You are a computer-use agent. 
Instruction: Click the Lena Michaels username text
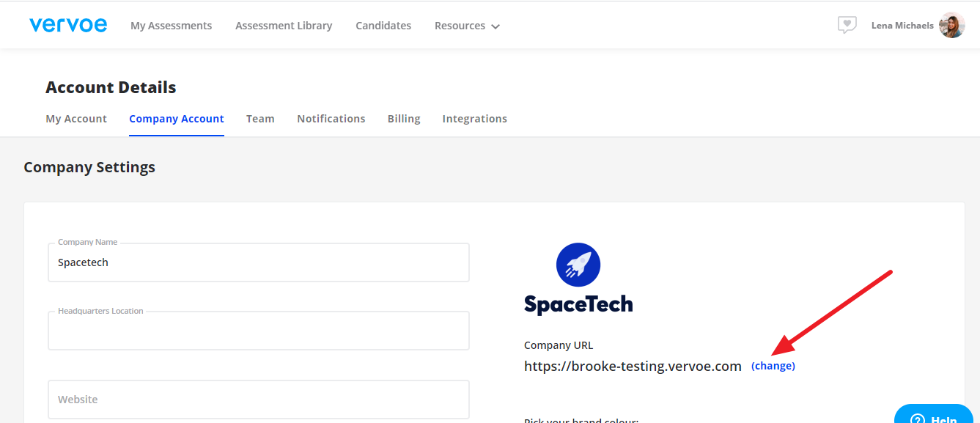[x=902, y=26]
